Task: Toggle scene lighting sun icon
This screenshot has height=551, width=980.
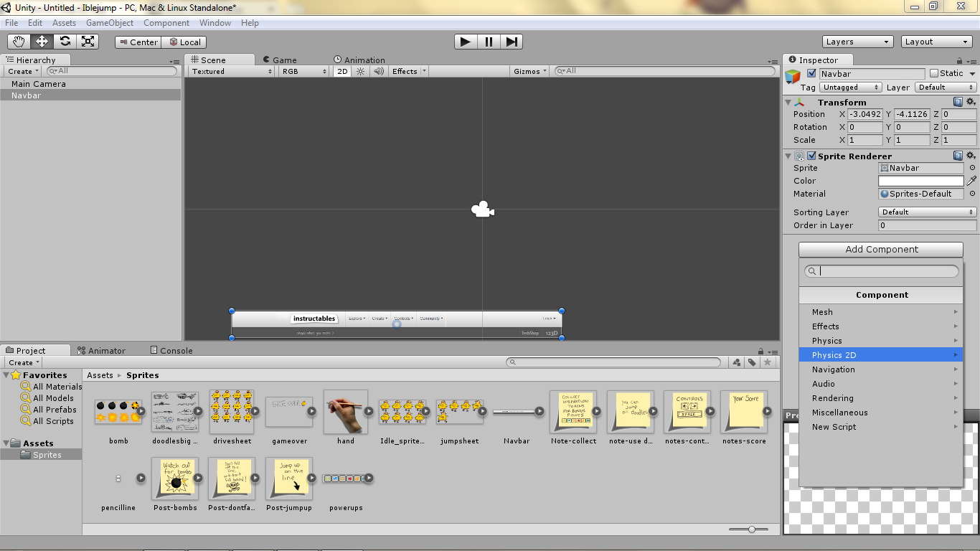Action: click(361, 71)
